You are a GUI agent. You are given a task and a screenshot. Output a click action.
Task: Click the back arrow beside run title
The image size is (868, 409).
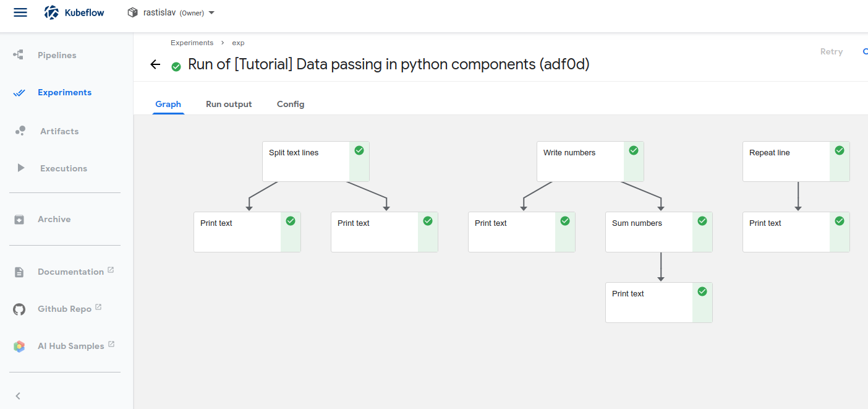click(155, 64)
